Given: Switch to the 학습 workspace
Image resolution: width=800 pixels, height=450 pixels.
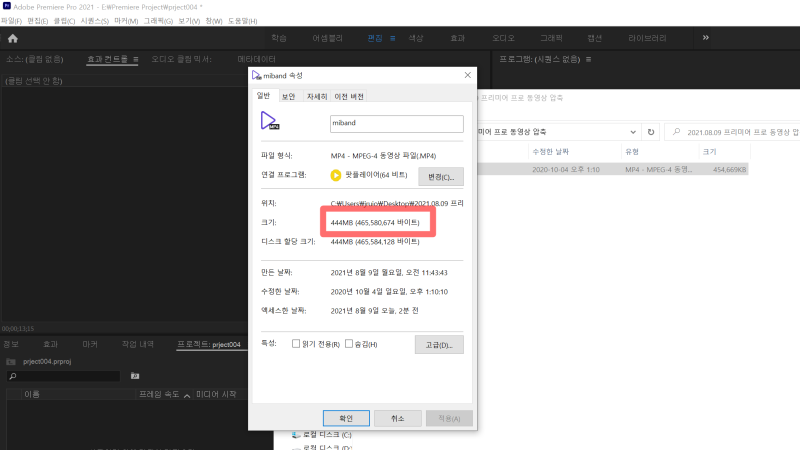Looking at the screenshot, I should [x=279, y=38].
